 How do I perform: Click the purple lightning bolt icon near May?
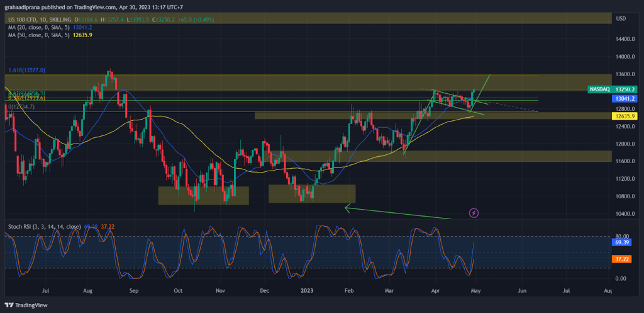pyautogui.click(x=474, y=213)
